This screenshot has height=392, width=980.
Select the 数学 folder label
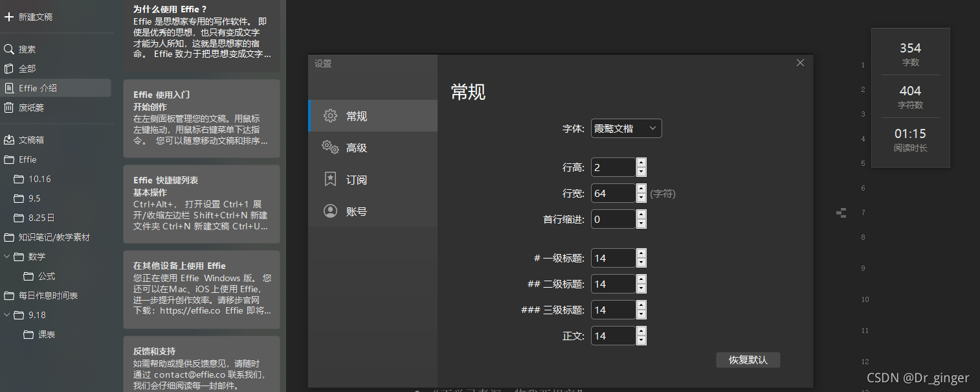pyautogui.click(x=37, y=257)
